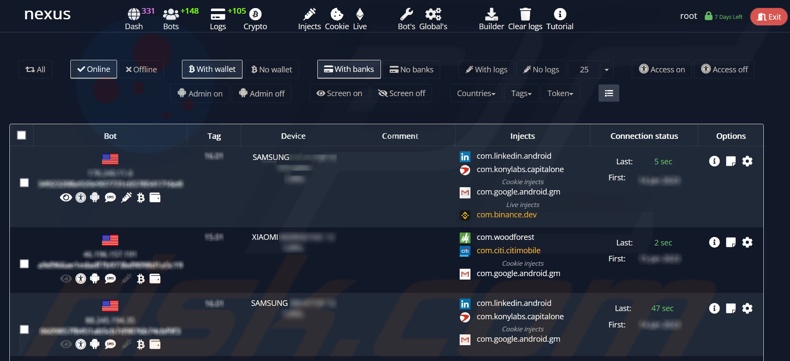
Task: Select the Screen on filter
Action: [339, 93]
